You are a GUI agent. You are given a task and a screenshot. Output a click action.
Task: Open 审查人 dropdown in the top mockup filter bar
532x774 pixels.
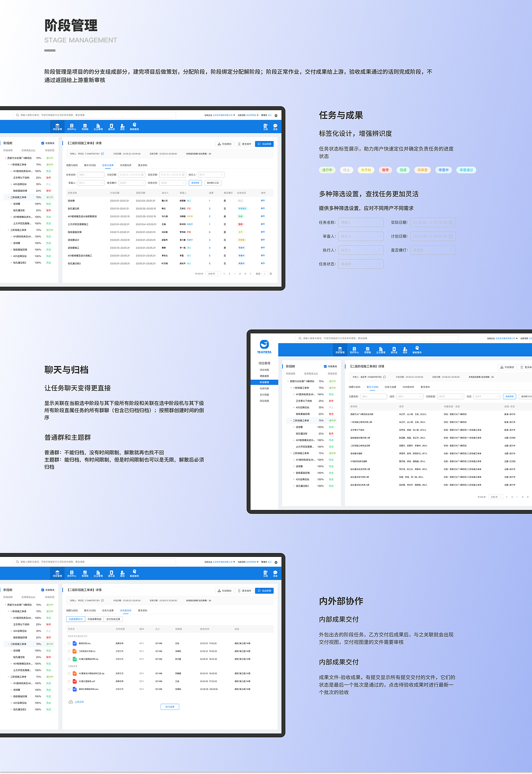pyautogui.click(x=91, y=183)
